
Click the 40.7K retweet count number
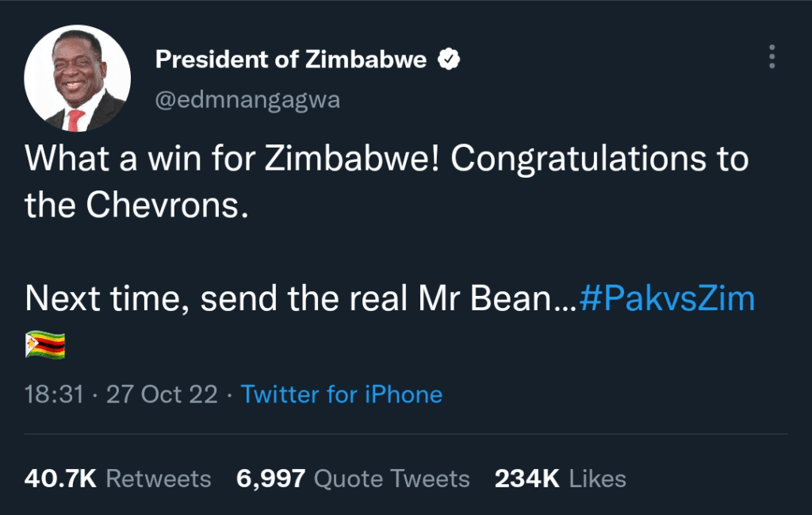[x=61, y=478]
